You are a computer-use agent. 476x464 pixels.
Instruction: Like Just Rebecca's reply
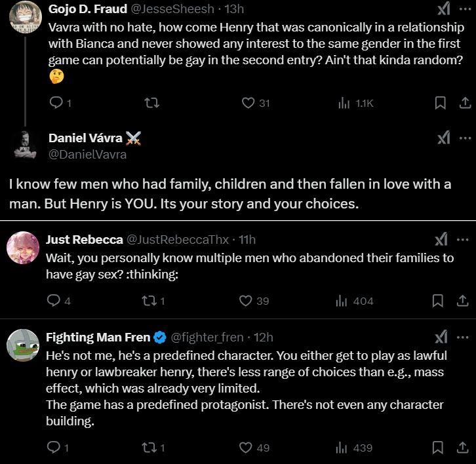245,301
